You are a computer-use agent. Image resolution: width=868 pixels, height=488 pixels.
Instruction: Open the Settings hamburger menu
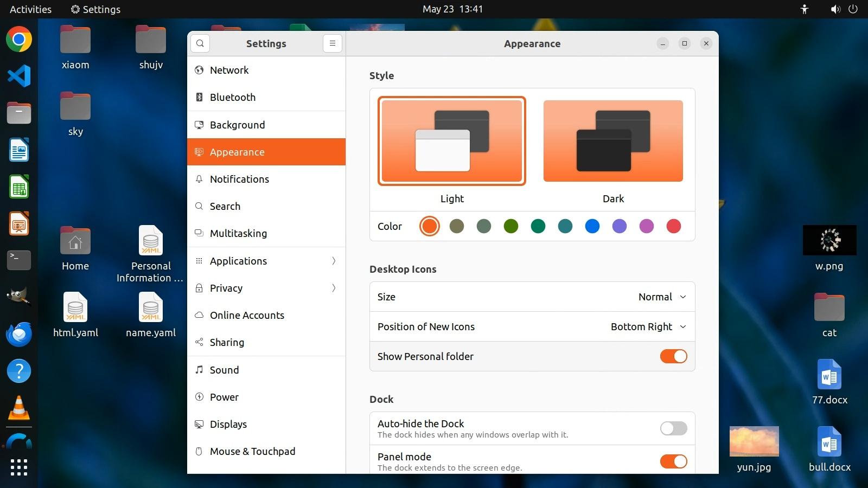click(332, 43)
